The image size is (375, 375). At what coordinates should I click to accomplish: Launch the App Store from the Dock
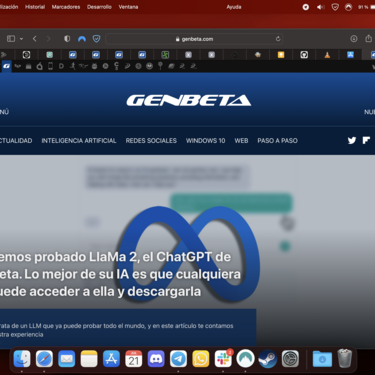pyautogui.click(x=111, y=359)
